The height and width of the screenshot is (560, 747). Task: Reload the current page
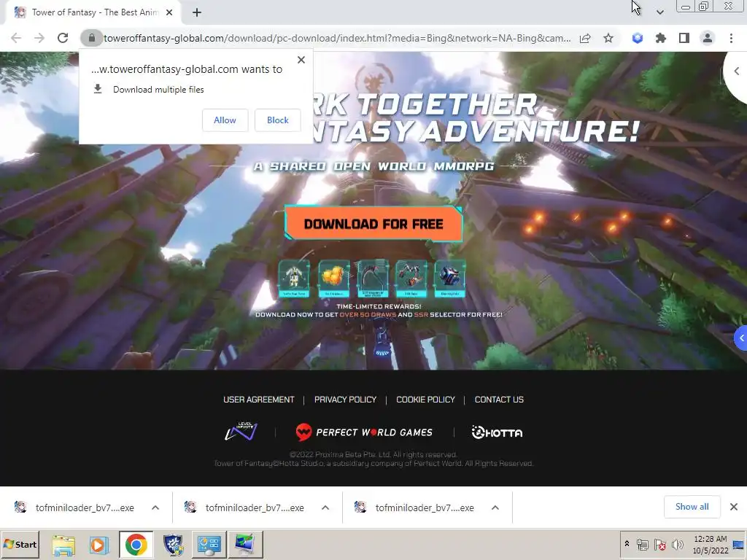coord(63,38)
